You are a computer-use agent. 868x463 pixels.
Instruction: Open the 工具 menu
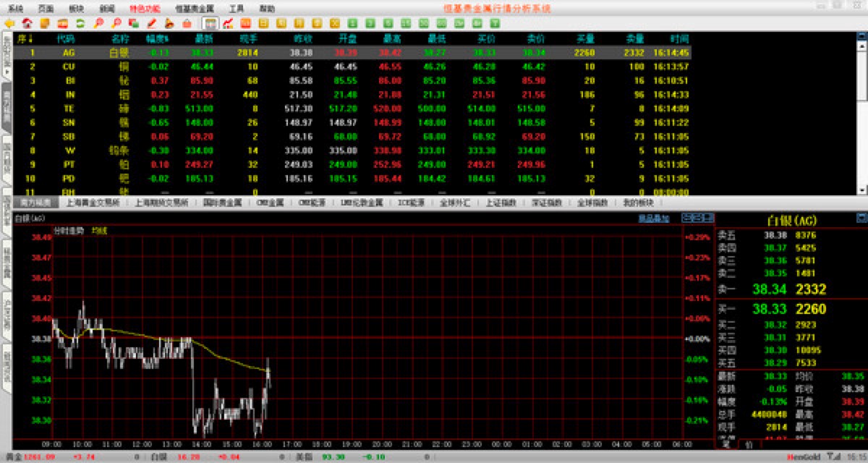point(237,9)
